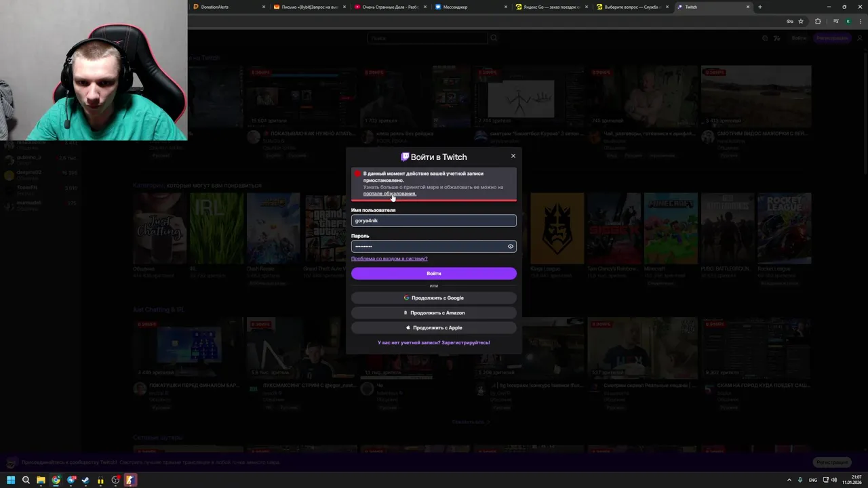Image resolution: width=868 pixels, height=488 pixels.
Task: Close the Twitch browser tab
Action: 748,7
